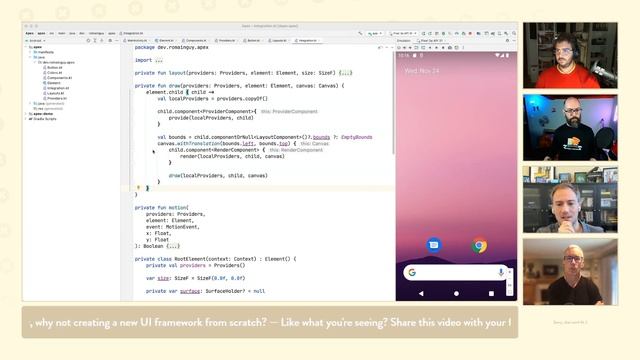Open Providers.kt in the project tree
This screenshot has height=360, width=640.
tap(55, 98)
